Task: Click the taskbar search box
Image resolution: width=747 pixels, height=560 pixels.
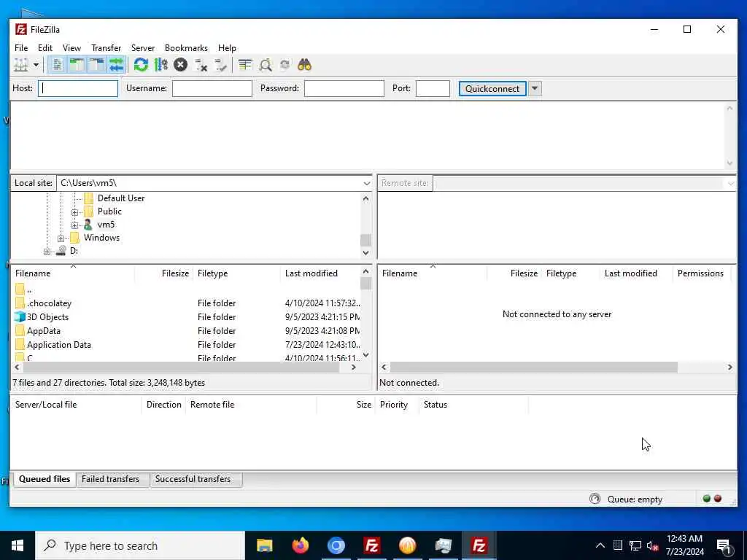Action: click(140, 545)
